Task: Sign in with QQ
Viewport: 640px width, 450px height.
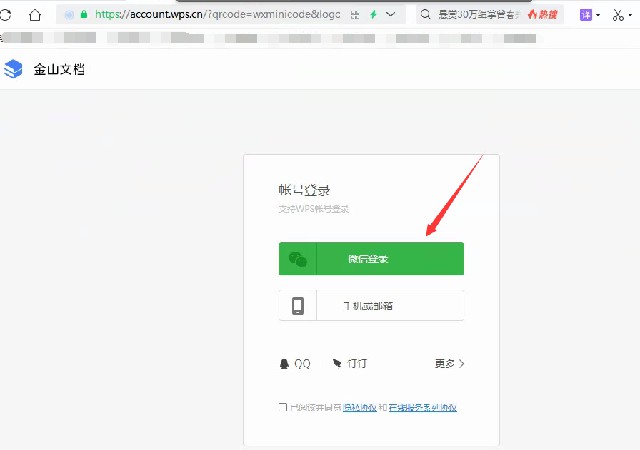Action: tap(295, 363)
